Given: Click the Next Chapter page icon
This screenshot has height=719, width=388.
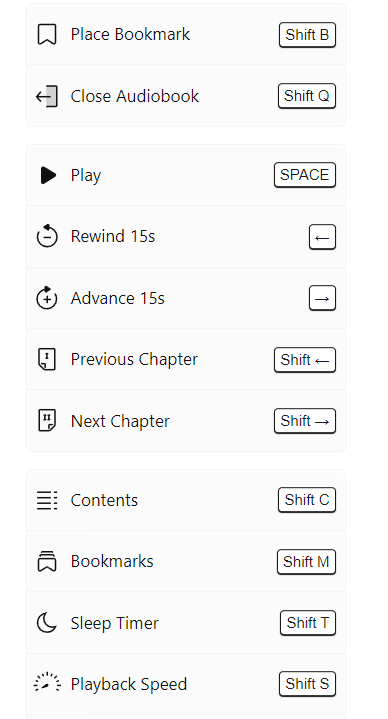Looking at the screenshot, I should 47,421.
